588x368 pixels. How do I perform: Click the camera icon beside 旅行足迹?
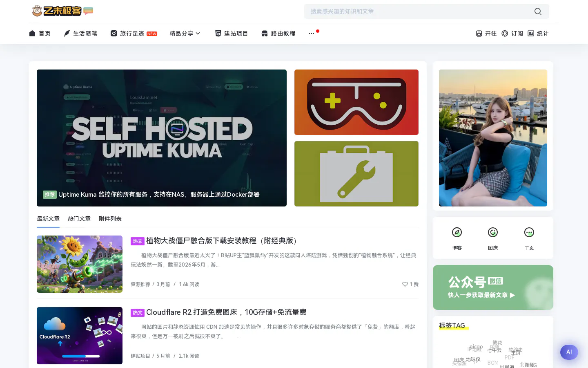tap(114, 34)
